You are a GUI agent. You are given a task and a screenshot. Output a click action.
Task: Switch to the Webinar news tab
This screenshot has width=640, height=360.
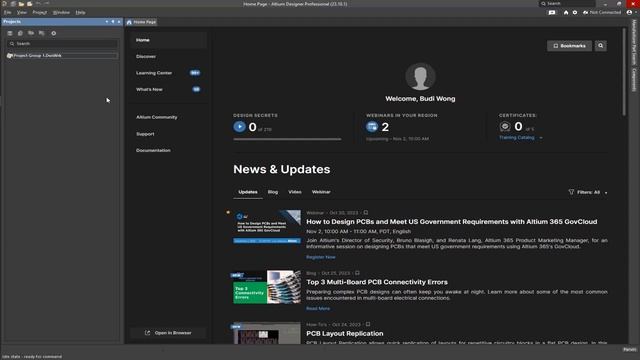[x=321, y=192]
